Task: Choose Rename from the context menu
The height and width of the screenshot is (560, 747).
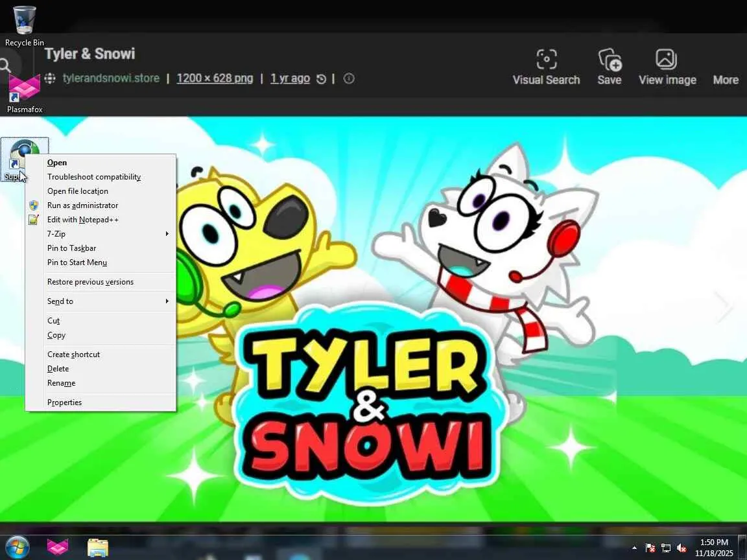Action: point(101,383)
